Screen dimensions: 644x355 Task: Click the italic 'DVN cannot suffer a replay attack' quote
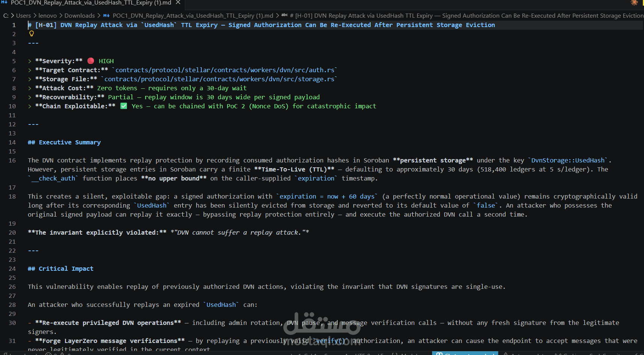click(x=240, y=232)
